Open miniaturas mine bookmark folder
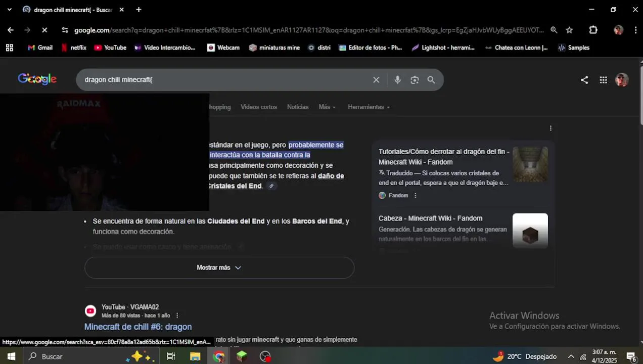The width and height of the screenshot is (643, 364). [x=274, y=48]
